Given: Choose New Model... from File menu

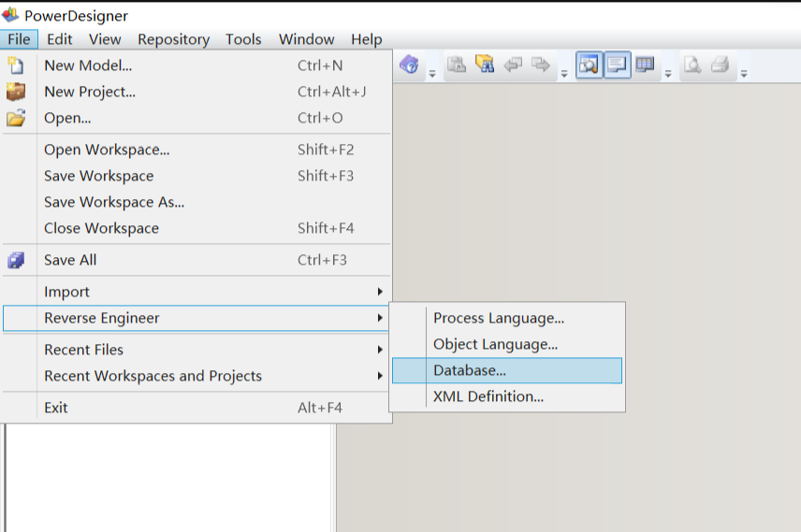Looking at the screenshot, I should point(88,65).
